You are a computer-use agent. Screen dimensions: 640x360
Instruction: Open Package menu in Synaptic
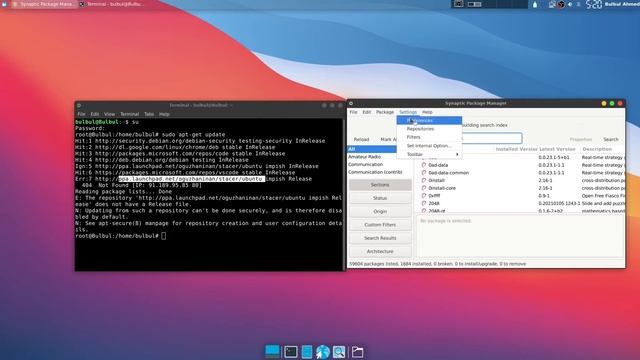pos(385,112)
